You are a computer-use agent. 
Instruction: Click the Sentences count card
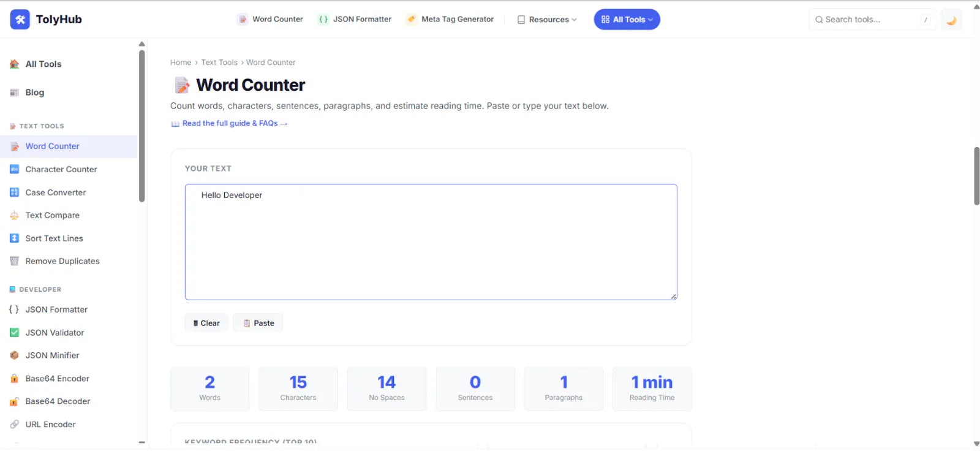point(475,388)
